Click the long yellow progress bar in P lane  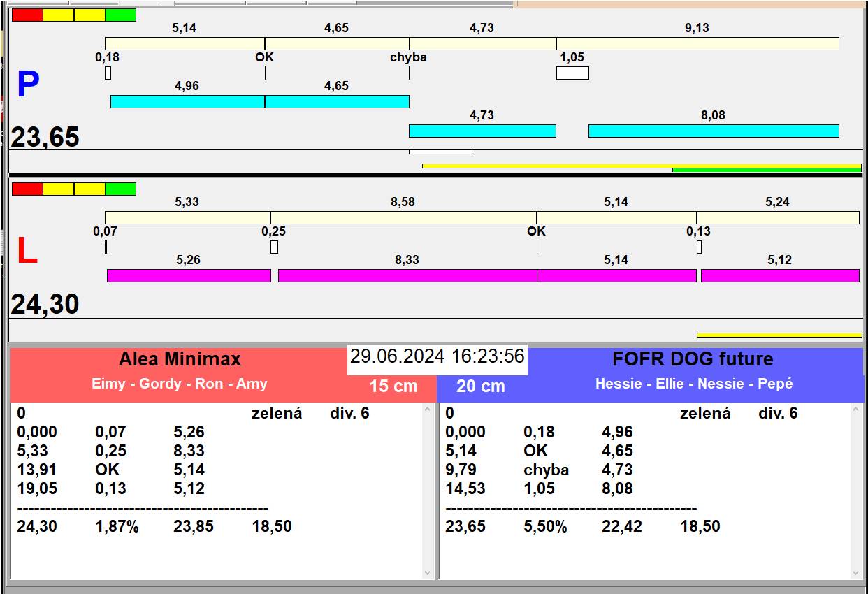[x=642, y=166]
